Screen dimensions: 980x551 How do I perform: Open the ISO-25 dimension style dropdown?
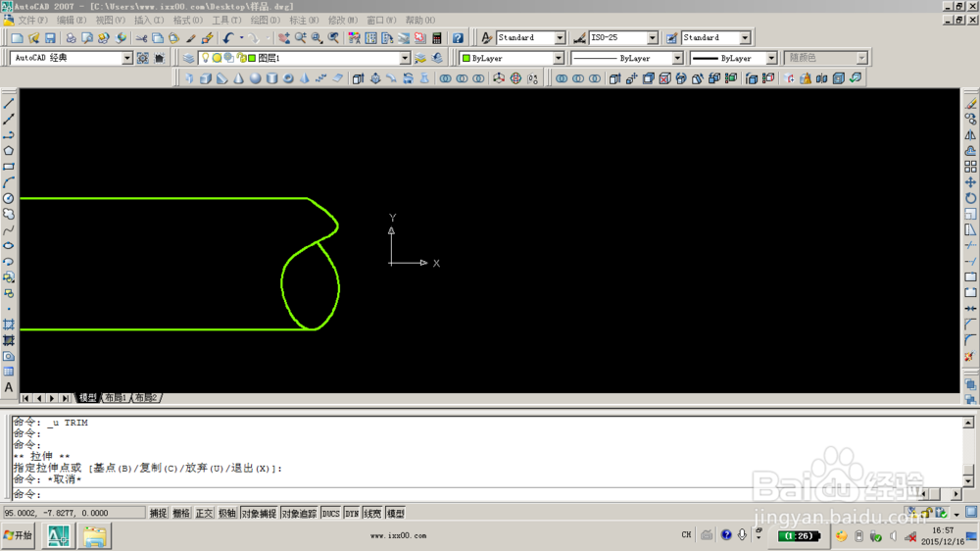click(653, 37)
